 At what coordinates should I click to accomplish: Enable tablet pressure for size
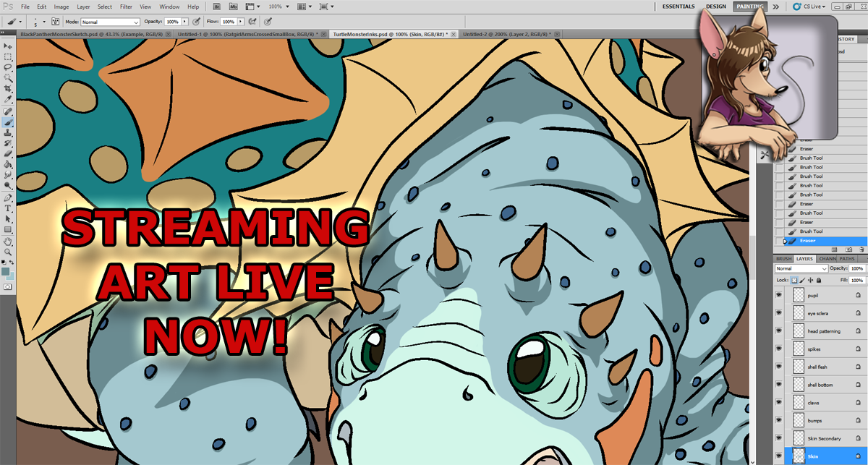pos(269,22)
